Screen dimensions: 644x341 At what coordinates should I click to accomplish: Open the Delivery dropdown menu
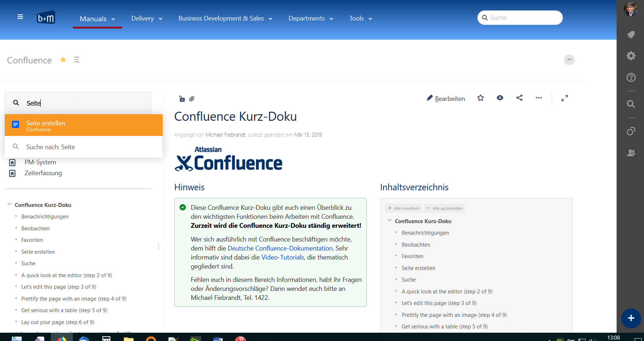[x=147, y=18]
